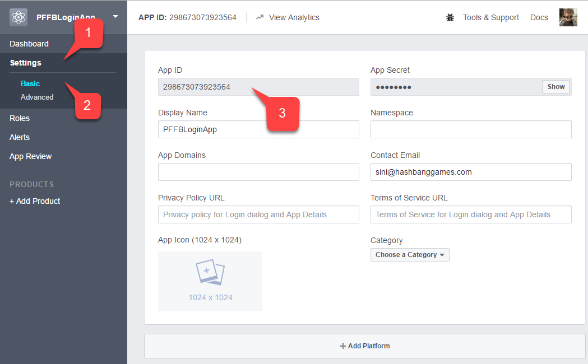Screen dimensions: 588x364
Task: Open the app switcher dropdown arrow
Action: (115, 16)
